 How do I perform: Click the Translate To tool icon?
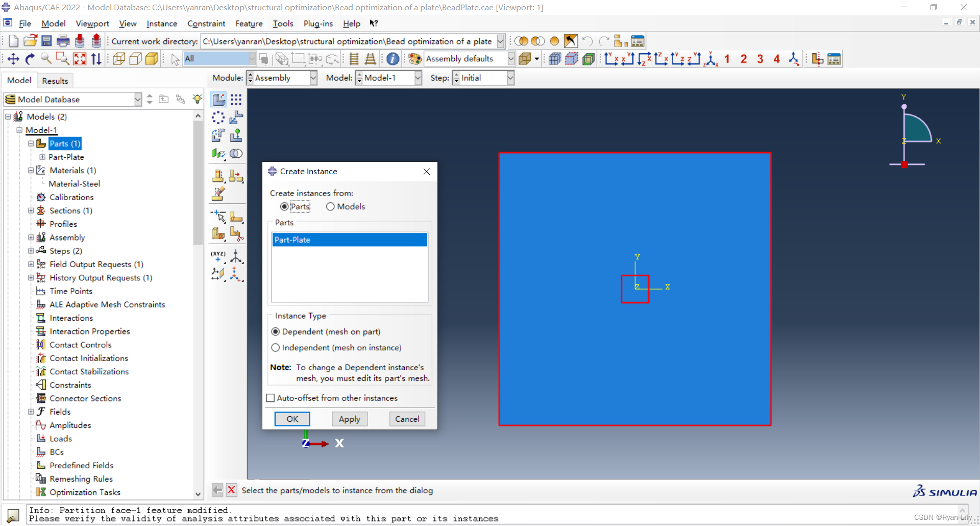coord(236,135)
